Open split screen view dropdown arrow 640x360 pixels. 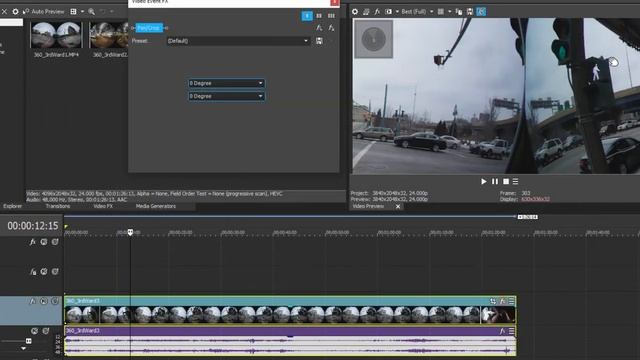coord(397,11)
